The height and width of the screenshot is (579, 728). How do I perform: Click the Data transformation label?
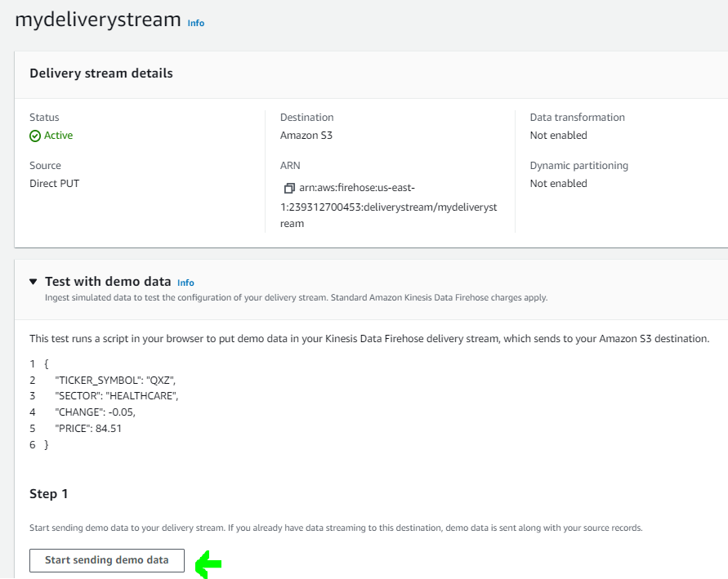(578, 118)
